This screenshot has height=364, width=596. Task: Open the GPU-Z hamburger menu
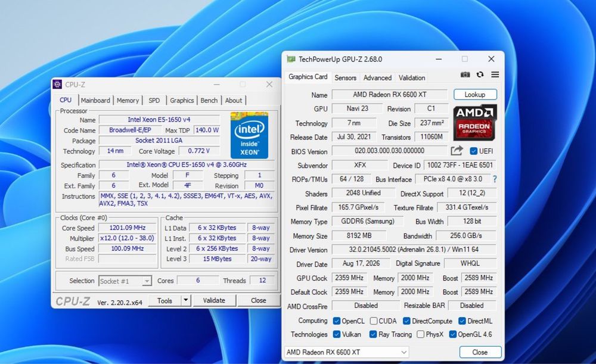pyautogui.click(x=495, y=75)
